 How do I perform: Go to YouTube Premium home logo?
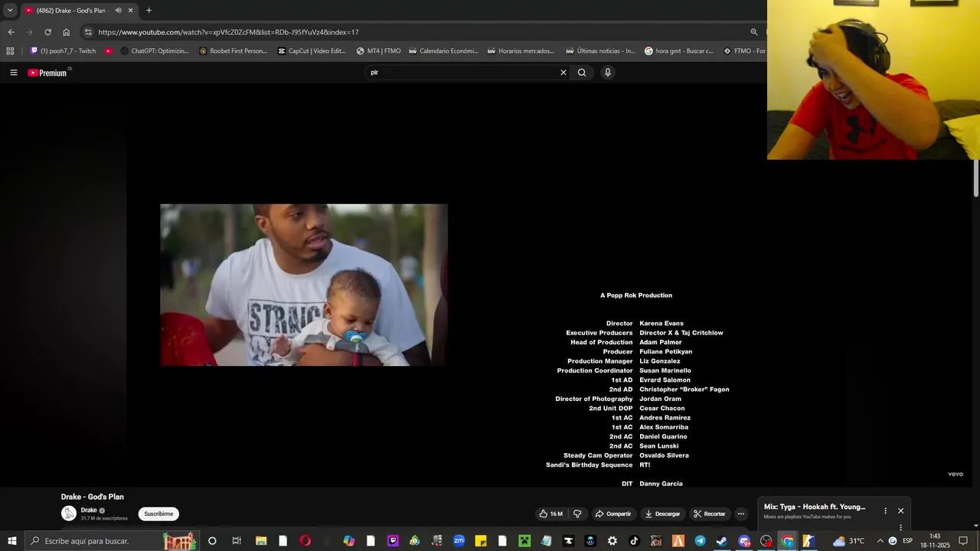[x=47, y=73]
